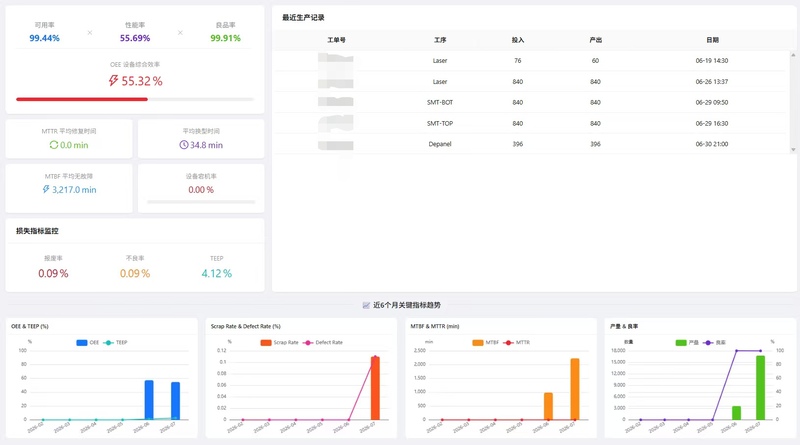Select the SMT-BOT production record row
This screenshot has height=445, width=800.
tap(531, 102)
